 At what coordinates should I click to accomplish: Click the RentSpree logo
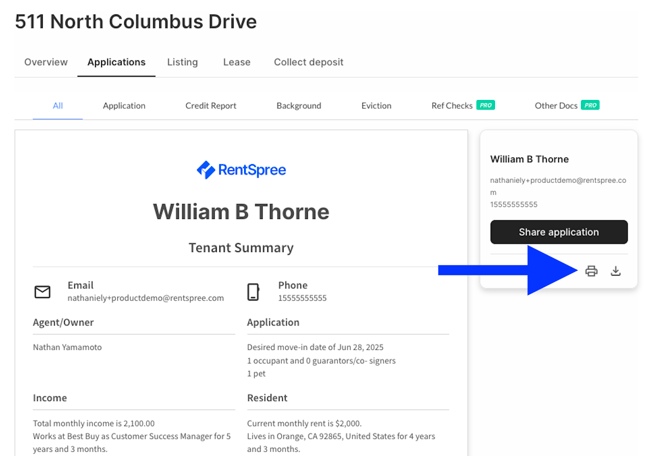pos(241,170)
